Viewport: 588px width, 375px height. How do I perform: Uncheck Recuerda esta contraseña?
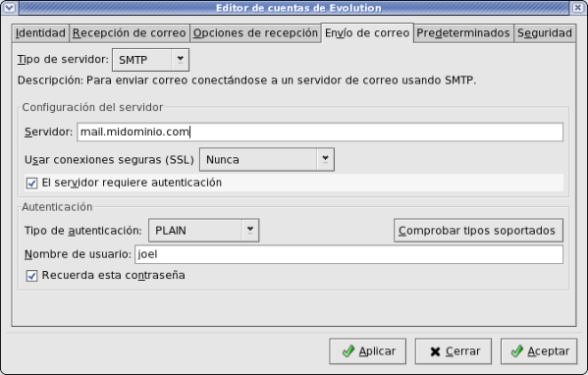point(31,276)
